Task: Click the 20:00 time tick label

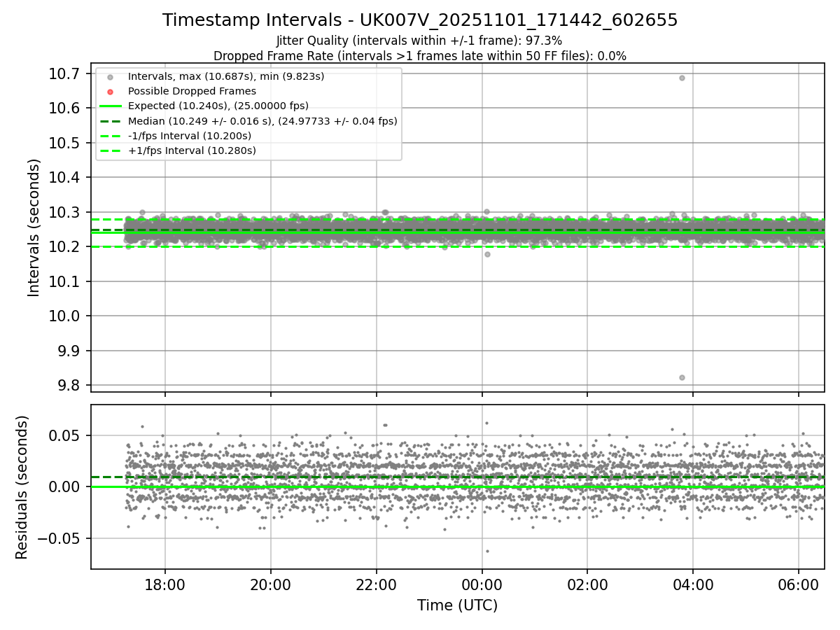Action: (x=271, y=584)
